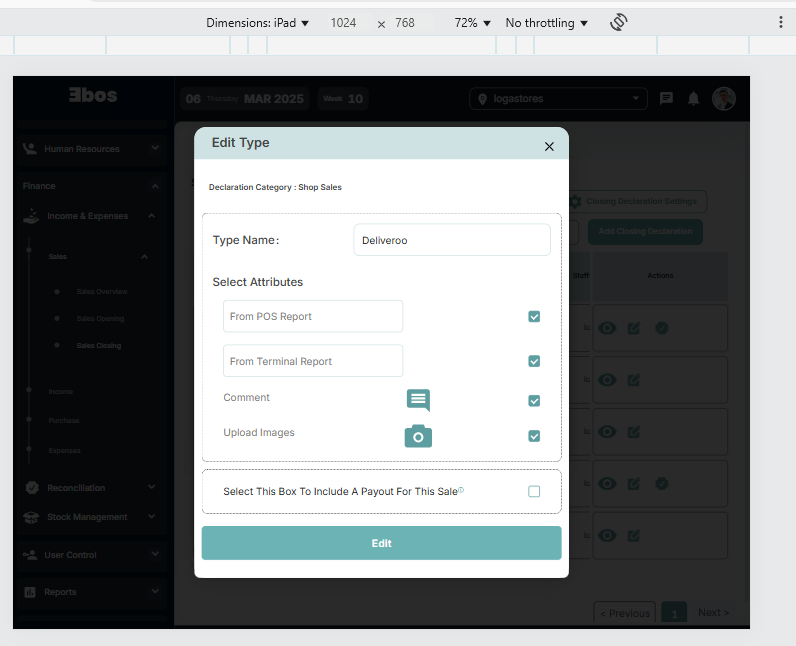Image resolution: width=796 pixels, height=646 pixels.
Task: Toggle the Comment attribute checkbox
Action: point(534,401)
